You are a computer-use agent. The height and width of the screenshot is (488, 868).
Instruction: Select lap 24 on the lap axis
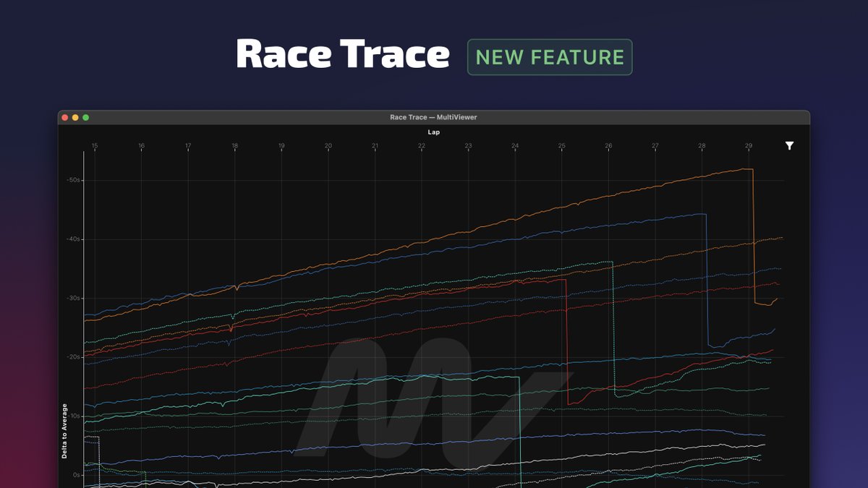click(515, 146)
